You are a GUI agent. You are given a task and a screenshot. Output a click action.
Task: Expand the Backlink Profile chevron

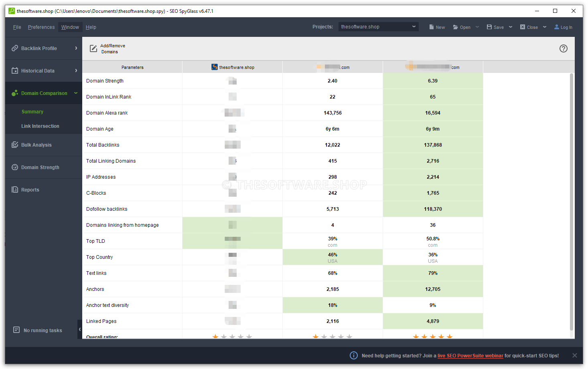pyautogui.click(x=76, y=48)
